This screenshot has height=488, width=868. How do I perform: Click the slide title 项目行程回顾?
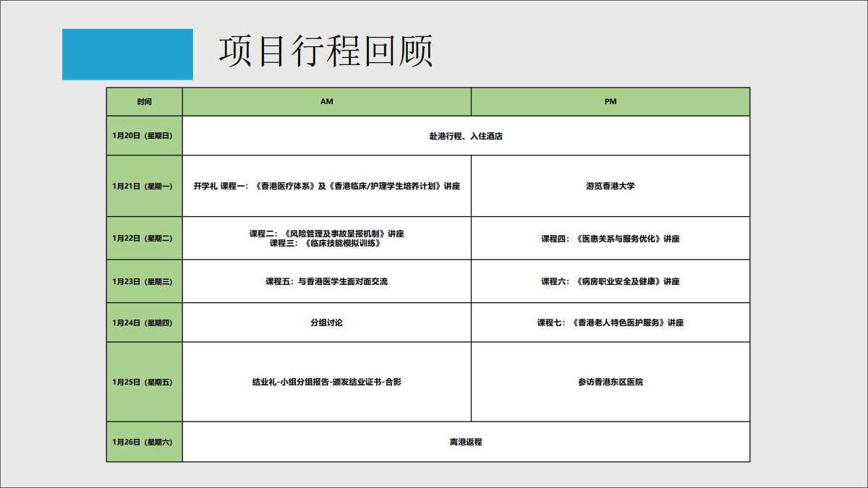click(x=325, y=51)
